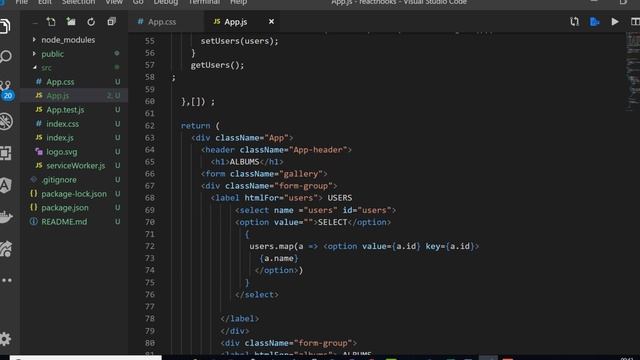This screenshot has width=640, height=360.
Task: Place cursor on setUsers(users); line
Action: tap(240, 41)
